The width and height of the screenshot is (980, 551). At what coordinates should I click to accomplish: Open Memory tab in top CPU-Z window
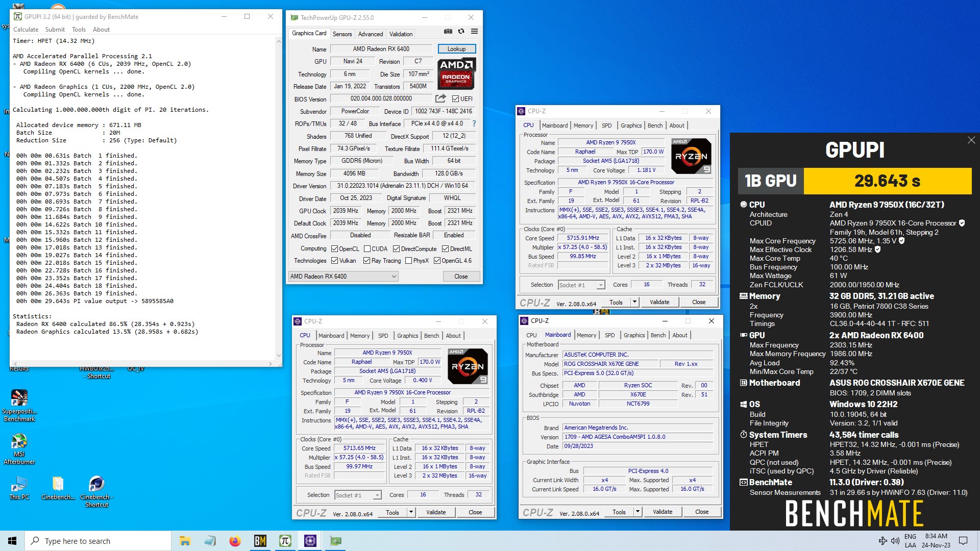(x=583, y=126)
